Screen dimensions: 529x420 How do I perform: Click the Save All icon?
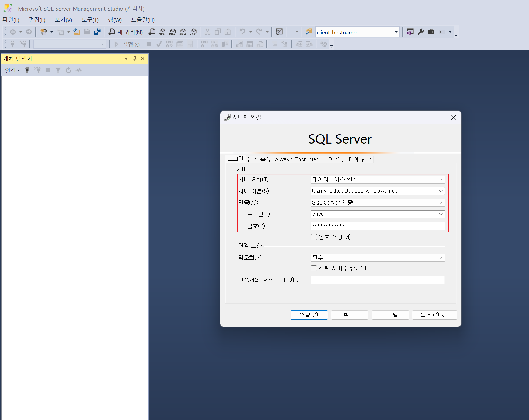[x=97, y=32]
